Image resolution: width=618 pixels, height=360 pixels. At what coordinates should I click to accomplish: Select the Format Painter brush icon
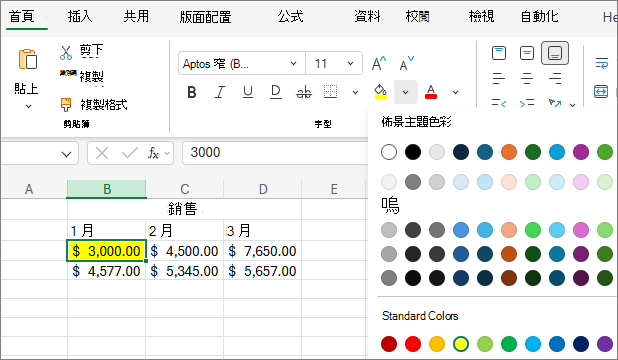[66, 104]
